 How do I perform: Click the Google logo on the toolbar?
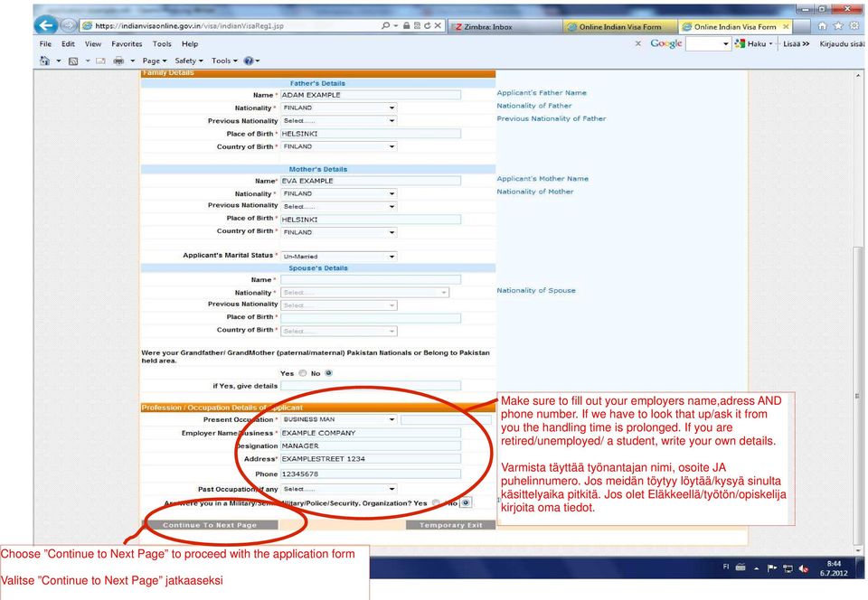coord(666,43)
